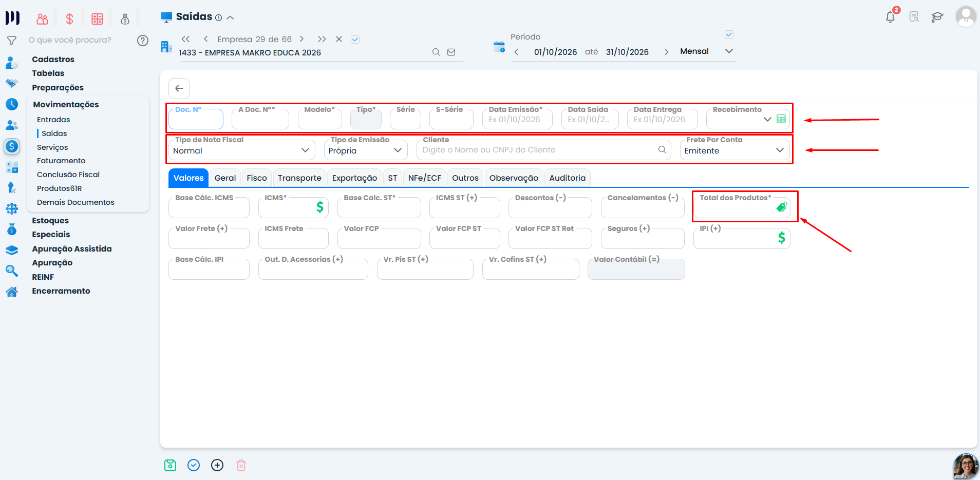This screenshot has height=480, width=980.
Task: Go to the last company double chevron
Action: click(322, 39)
